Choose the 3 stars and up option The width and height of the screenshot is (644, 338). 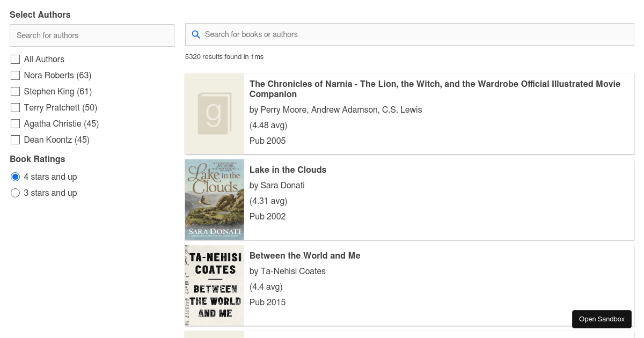16,193
